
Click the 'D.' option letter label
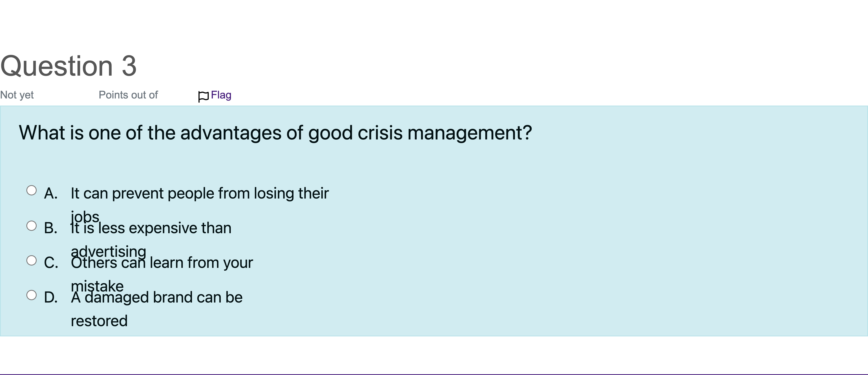[51, 298]
